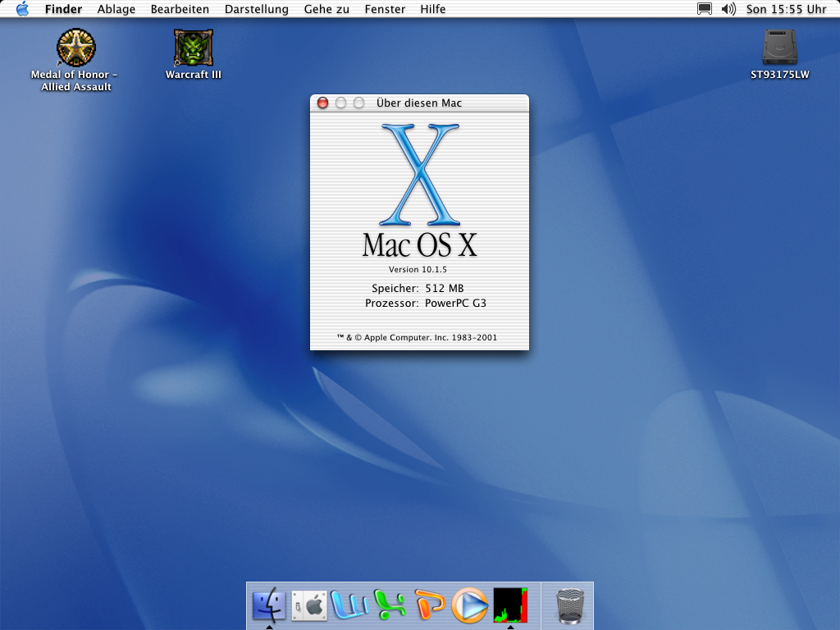Open the Apple menu
The width and height of the screenshot is (840, 630).
(x=22, y=9)
